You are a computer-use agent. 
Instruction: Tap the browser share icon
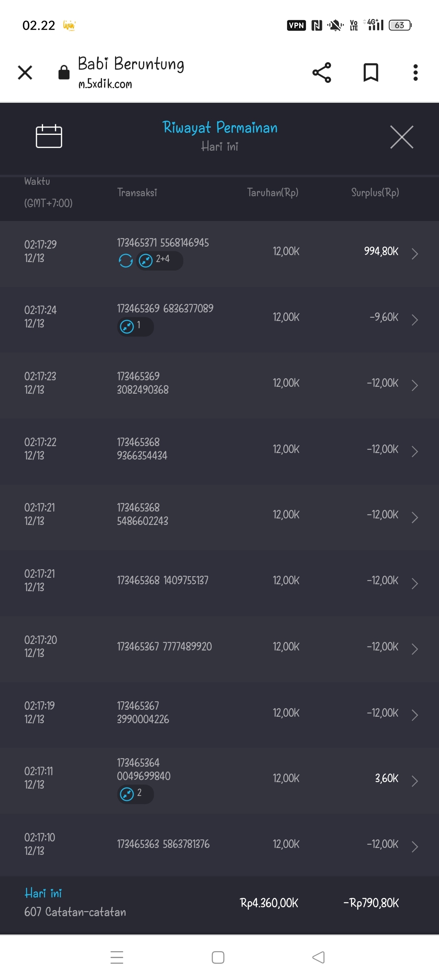tap(322, 73)
